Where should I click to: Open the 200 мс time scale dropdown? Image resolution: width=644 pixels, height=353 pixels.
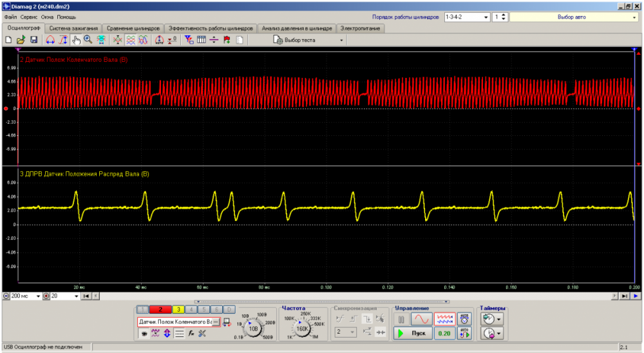37,296
